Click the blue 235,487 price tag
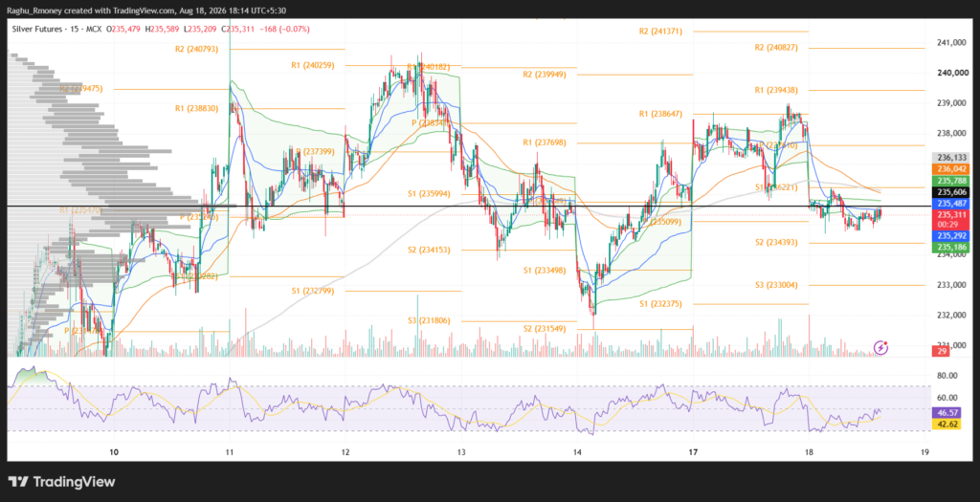This screenshot has height=502, width=980. (950, 204)
